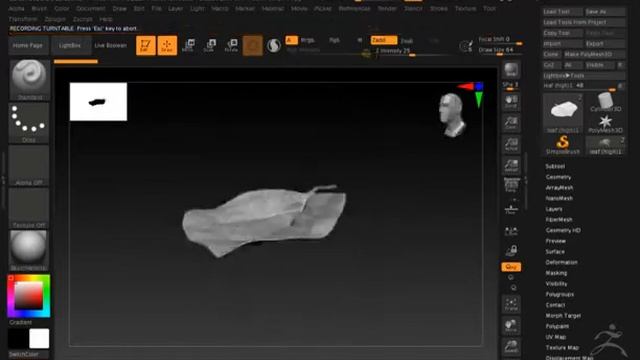Expand the Morph Target subpalette

[x=563, y=316]
